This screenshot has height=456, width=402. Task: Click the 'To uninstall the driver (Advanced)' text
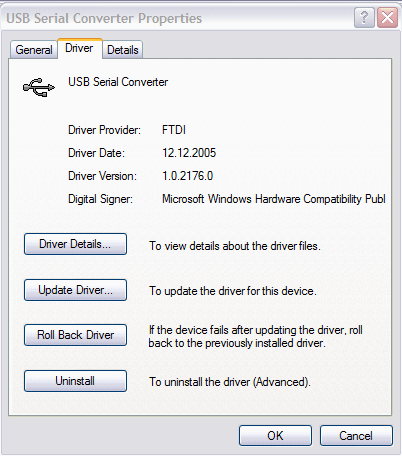coord(230,382)
